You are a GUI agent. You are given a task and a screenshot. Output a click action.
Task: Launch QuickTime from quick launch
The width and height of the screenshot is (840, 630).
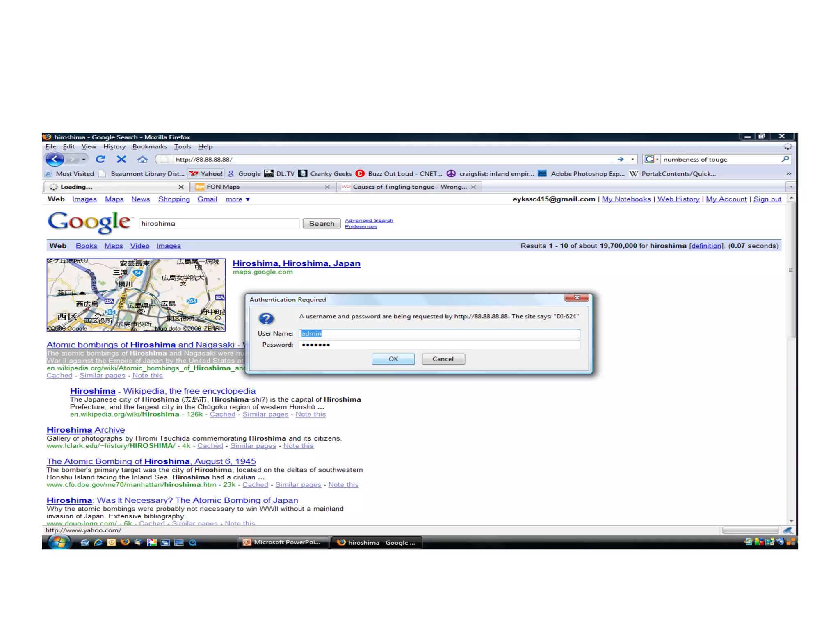pyautogui.click(x=193, y=542)
